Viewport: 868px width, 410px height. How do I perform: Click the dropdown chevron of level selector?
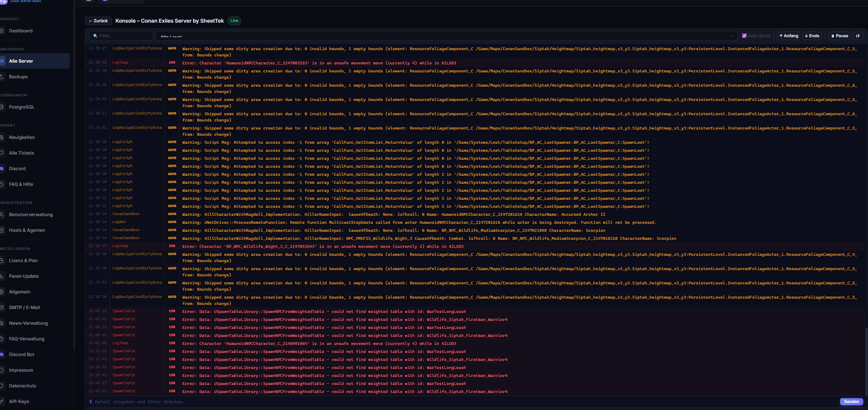click(732, 36)
